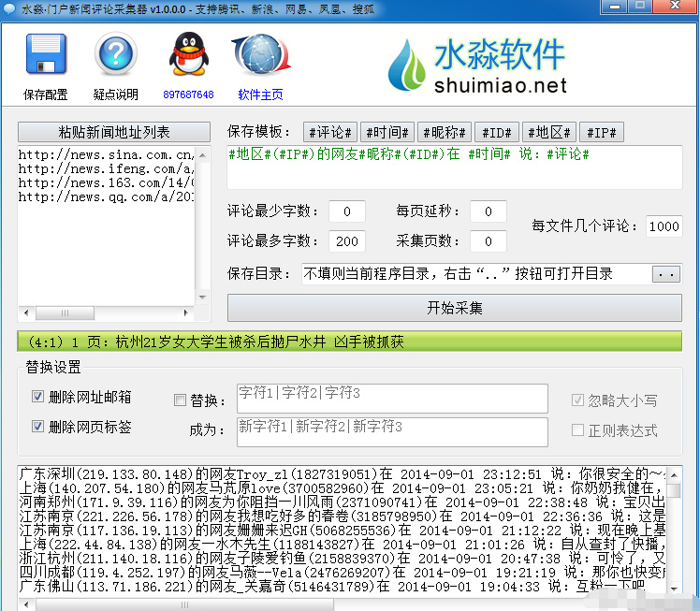
Task: Open the software homepage globe icon
Action: pyautogui.click(x=260, y=57)
